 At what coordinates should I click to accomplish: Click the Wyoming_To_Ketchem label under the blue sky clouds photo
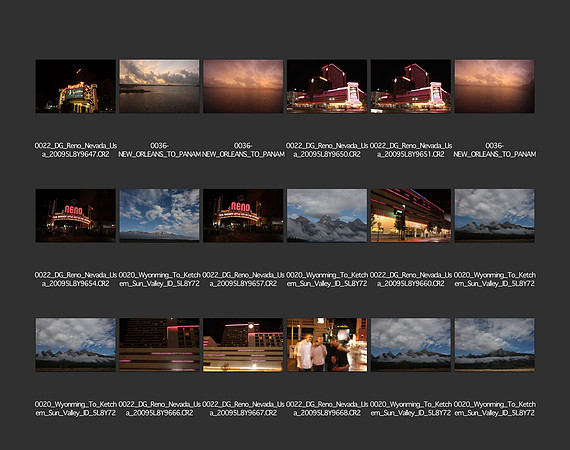pos(160,280)
